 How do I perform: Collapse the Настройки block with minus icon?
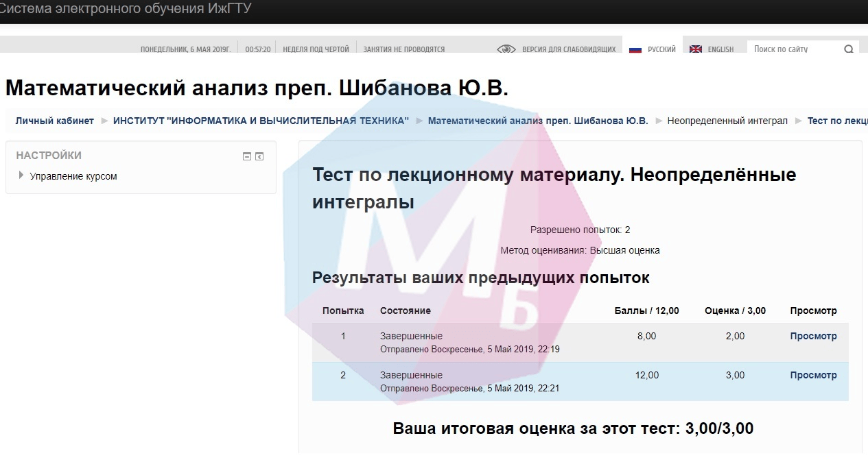pyautogui.click(x=247, y=156)
